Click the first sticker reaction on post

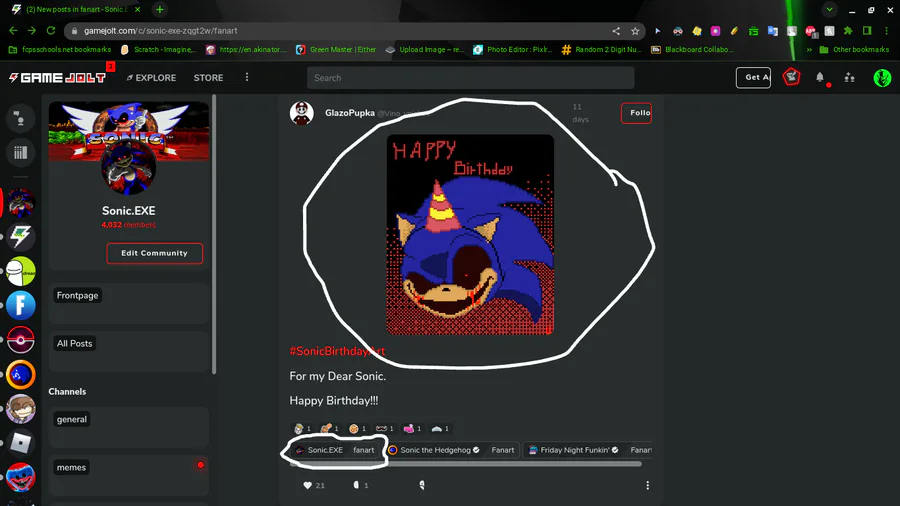[302, 429]
